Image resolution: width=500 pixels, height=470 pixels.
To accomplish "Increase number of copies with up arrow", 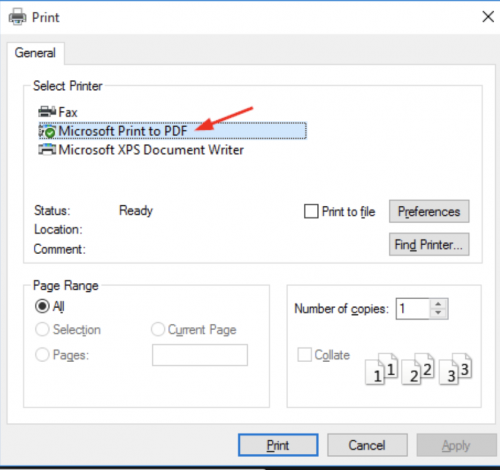I will 438,304.
